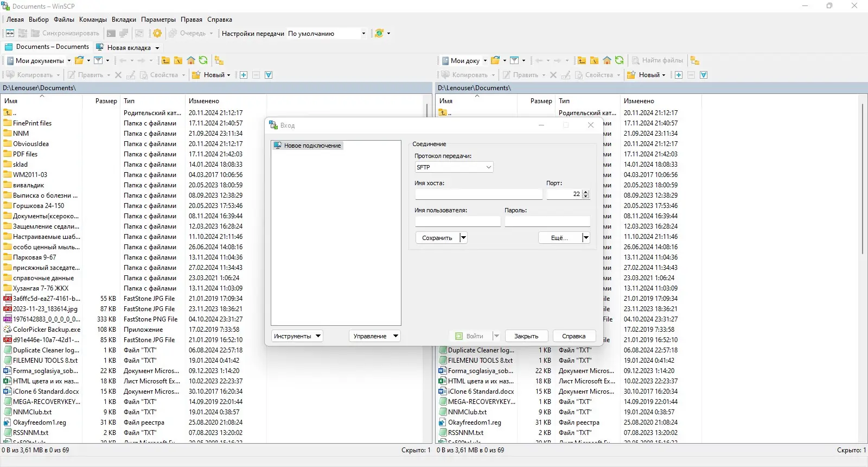Refresh the right panel directory
868x467 pixels.
click(x=619, y=60)
